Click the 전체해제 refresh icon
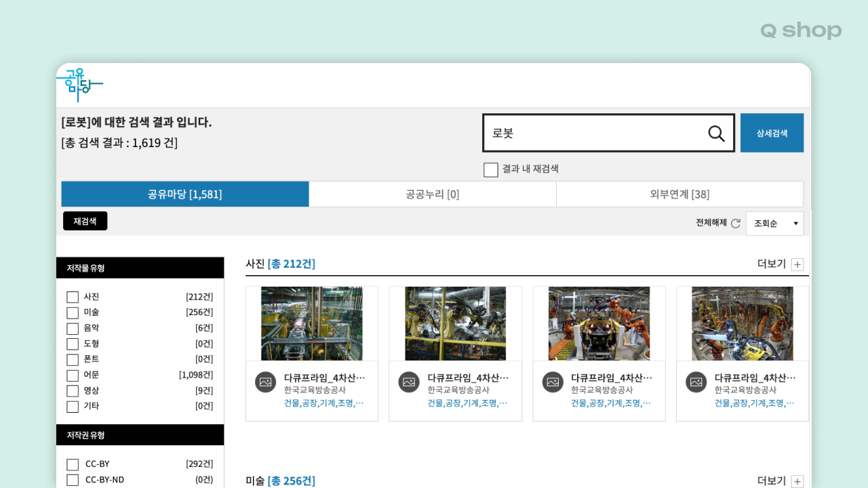This screenshot has width=868, height=488. tap(736, 223)
